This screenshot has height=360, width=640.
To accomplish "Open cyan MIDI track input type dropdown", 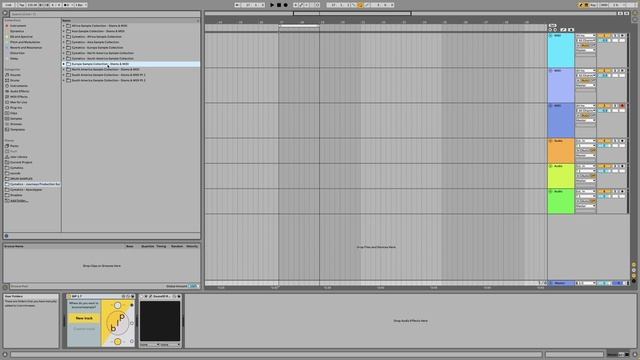I will point(586,36).
